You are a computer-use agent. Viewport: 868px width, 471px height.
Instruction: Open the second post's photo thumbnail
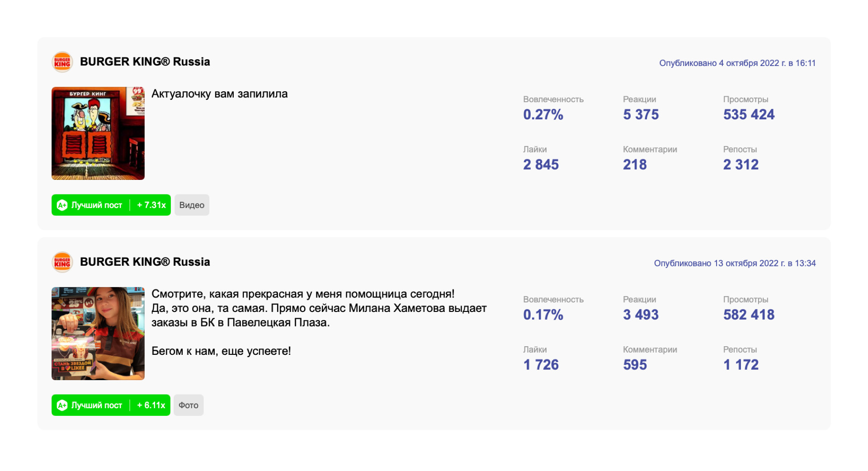click(x=98, y=334)
